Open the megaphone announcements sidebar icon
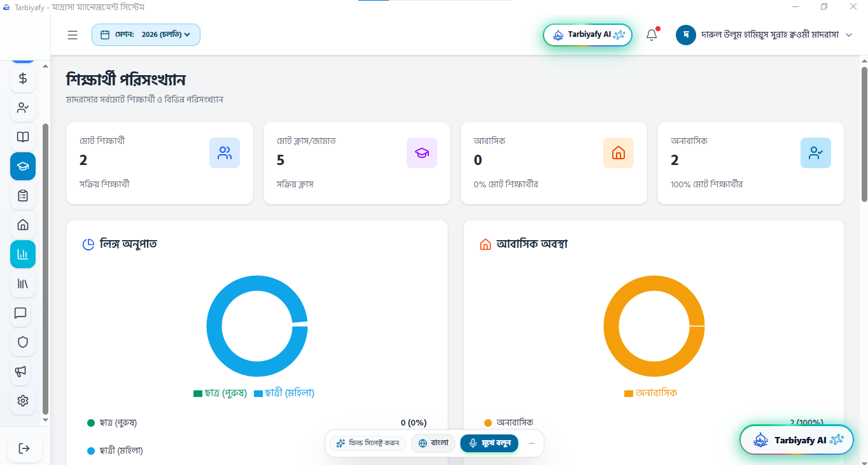868x465 pixels. [x=20, y=371]
